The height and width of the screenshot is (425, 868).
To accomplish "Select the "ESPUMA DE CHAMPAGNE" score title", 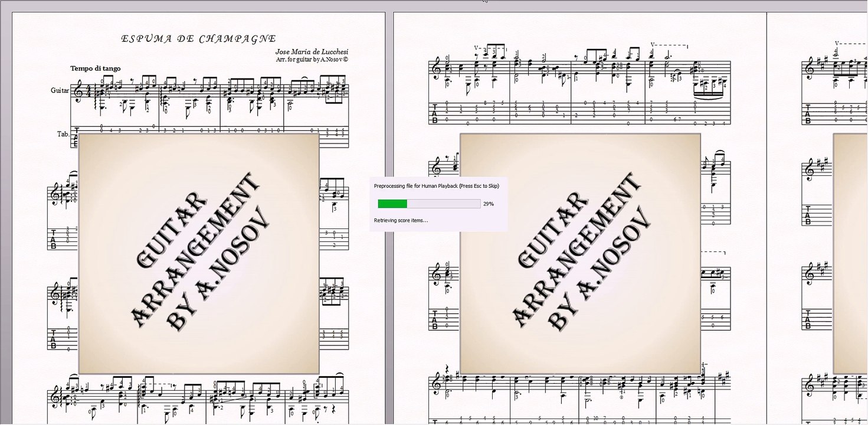I will (198, 39).
